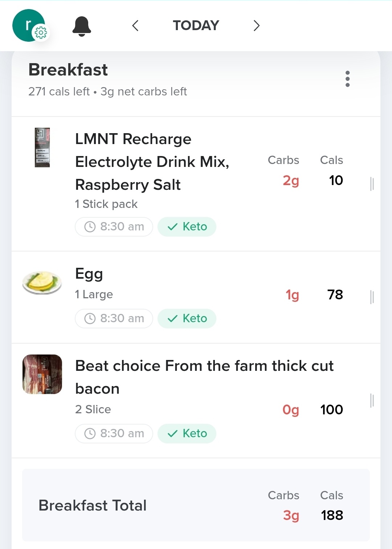
Task: Open Breakfast three-dot options menu
Action: click(347, 79)
